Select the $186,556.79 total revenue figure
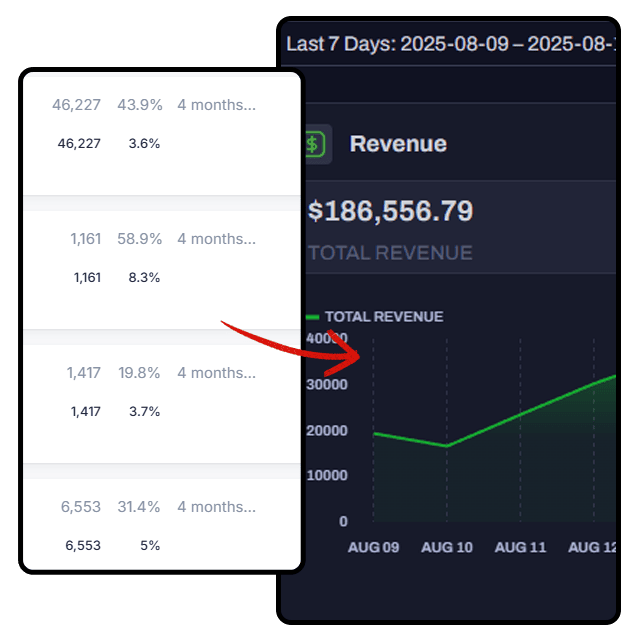640x640 pixels. [x=391, y=211]
